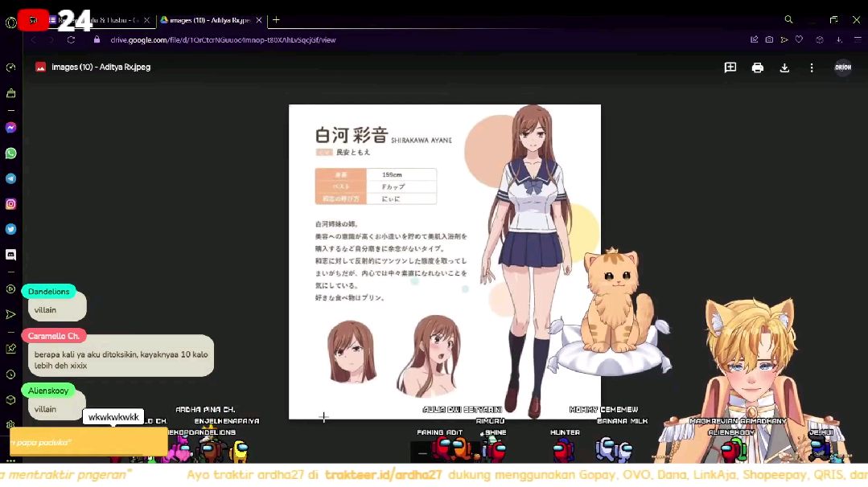Open Twitter in the sidebar
This screenshot has height=487, width=868.
coord(10,229)
